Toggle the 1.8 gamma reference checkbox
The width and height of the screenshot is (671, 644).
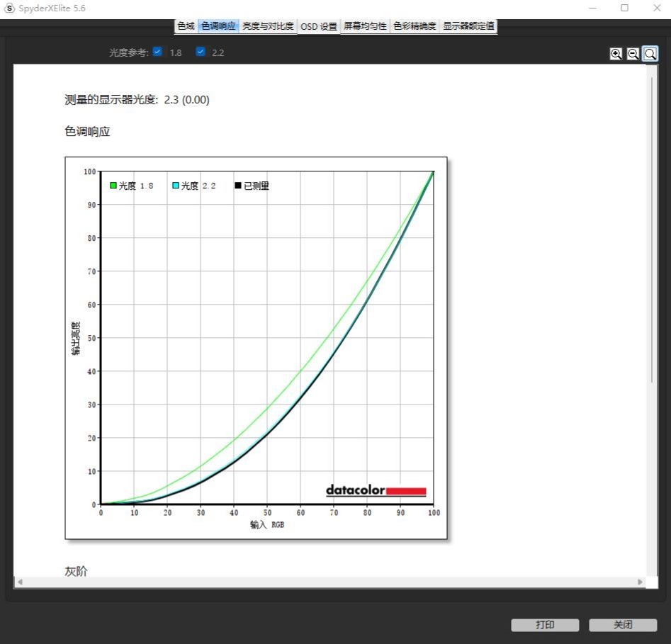click(157, 52)
